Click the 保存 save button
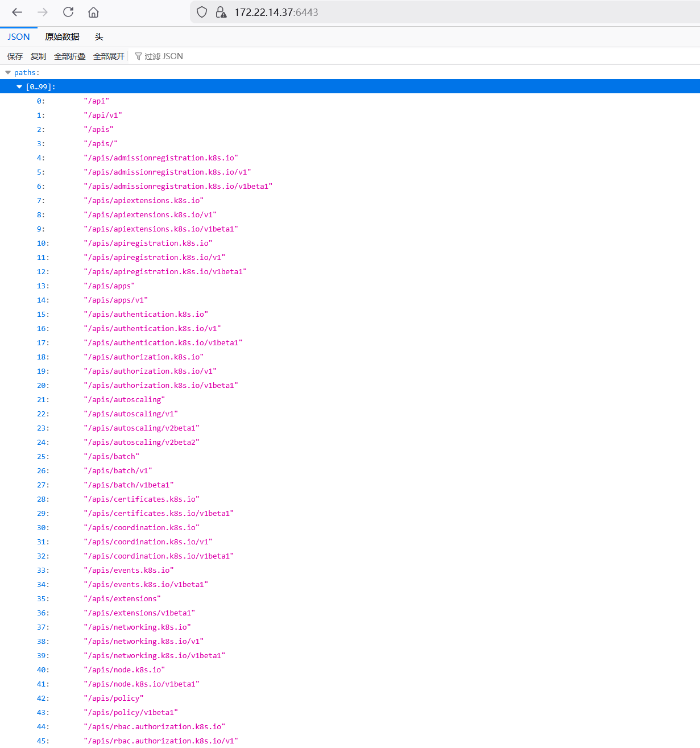Image resolution: width=700 pixels, height=748 pixels. 15,56
